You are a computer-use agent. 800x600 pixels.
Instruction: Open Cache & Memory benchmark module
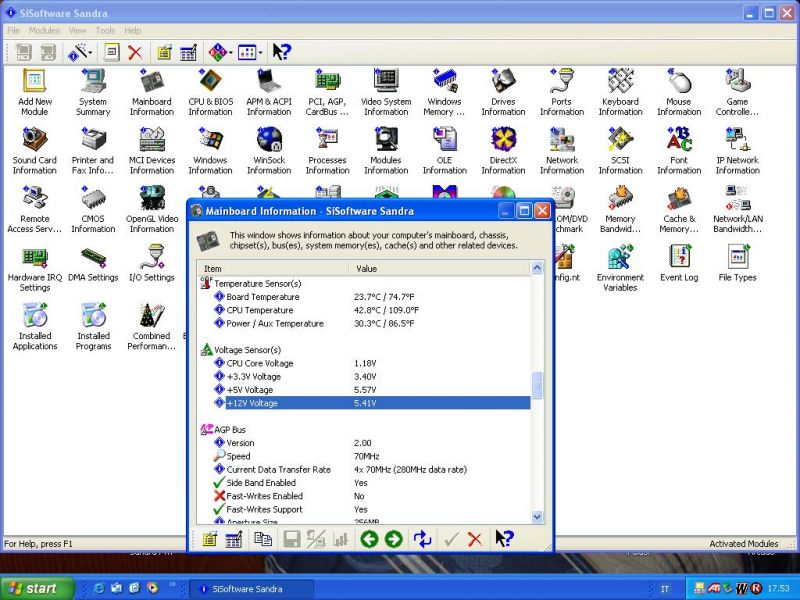tap(679, 210)
